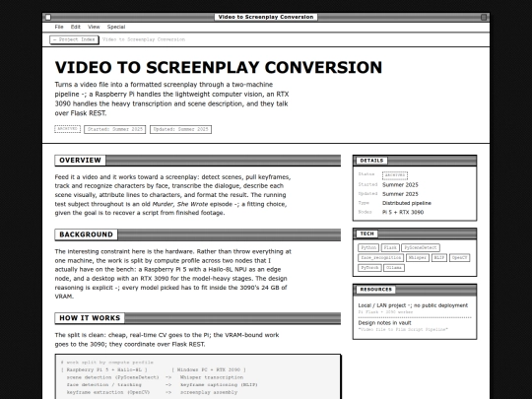
Task: Click the Started value 'Summer 2025' in Details
Action: [x=400, y=185]
